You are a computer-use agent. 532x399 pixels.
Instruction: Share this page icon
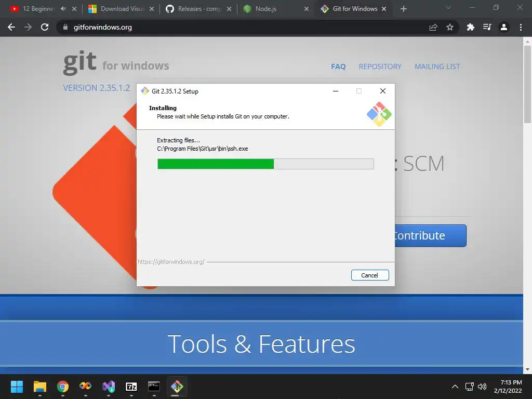pos(433,27)
